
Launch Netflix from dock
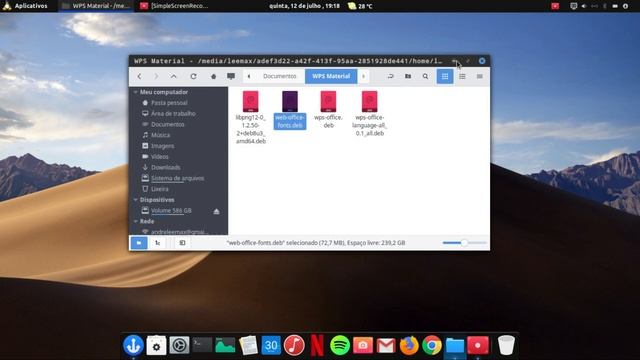click(x=317, y=345)
